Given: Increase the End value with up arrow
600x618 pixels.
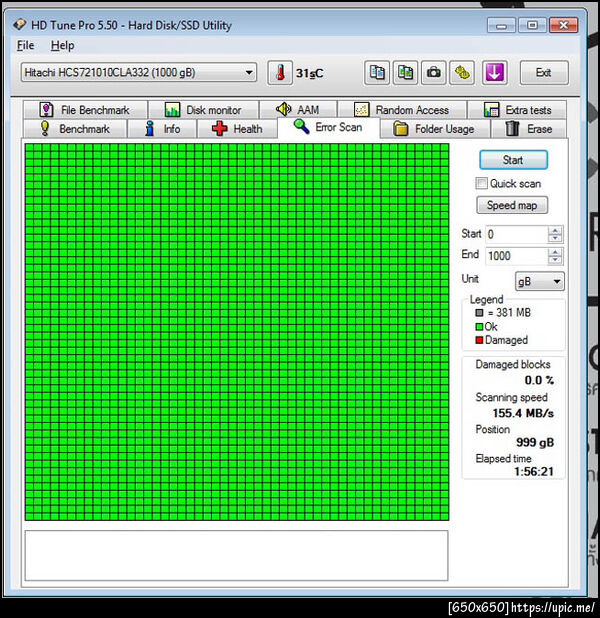Looking at the screenshot, I should coord(555,252).
